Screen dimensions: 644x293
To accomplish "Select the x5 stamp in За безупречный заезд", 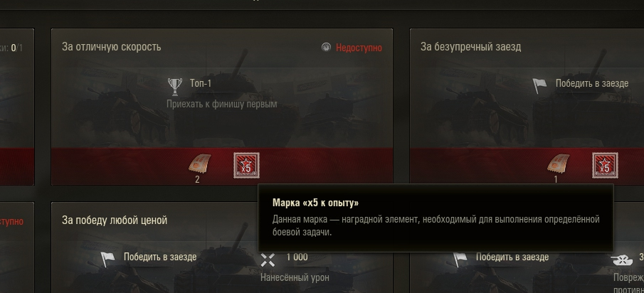I will 605,166.
